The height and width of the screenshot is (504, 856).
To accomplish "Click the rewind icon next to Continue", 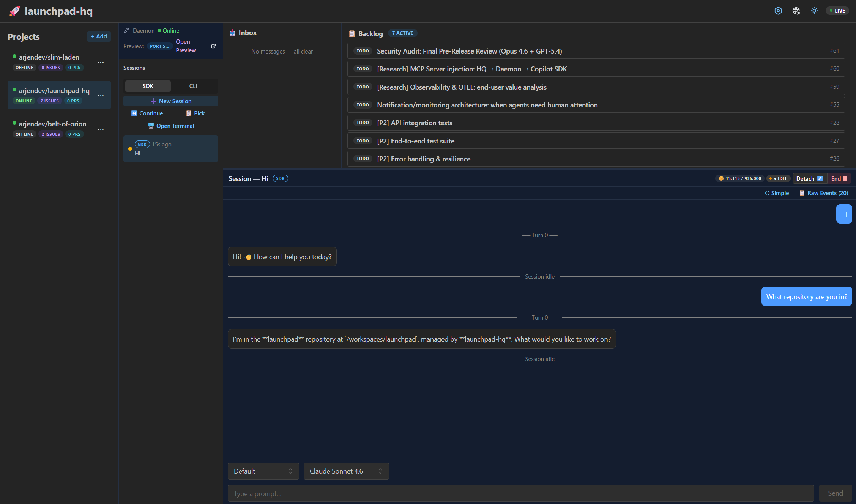I will (x=134, y=113).
